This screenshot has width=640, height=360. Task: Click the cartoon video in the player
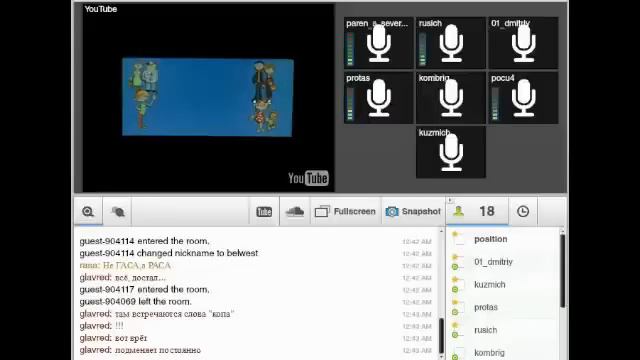pos(208,97)
